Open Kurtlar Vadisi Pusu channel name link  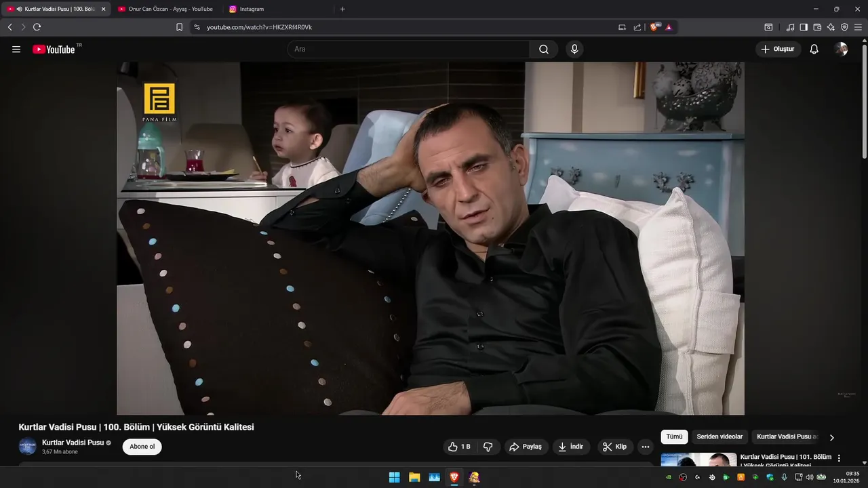coord(73,443)
